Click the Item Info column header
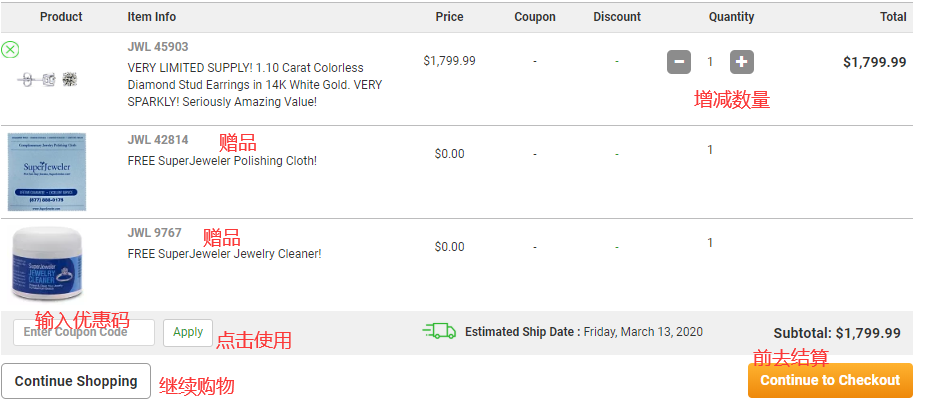The height and width of the screenshot is (406, 927). (152, 17)
